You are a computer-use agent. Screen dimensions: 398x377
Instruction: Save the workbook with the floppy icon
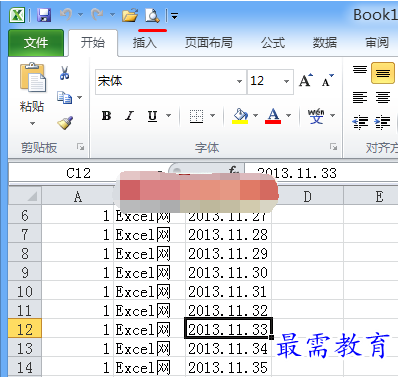[x=44, y=15]
